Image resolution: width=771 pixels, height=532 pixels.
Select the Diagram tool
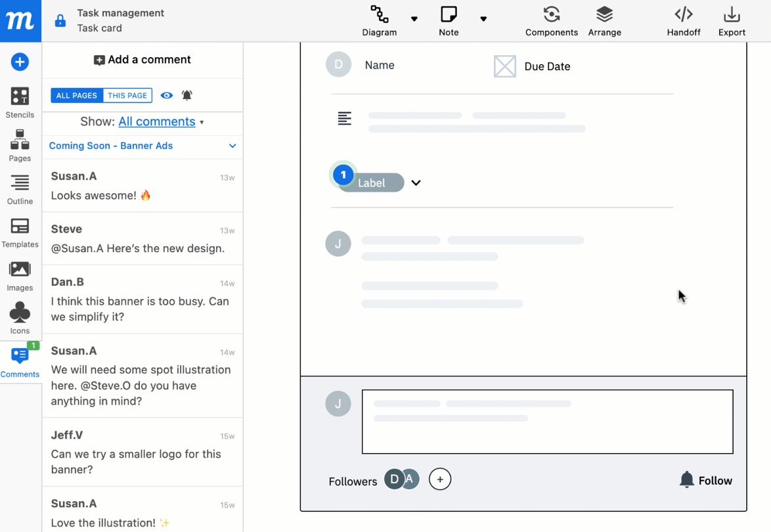(380, 21)
